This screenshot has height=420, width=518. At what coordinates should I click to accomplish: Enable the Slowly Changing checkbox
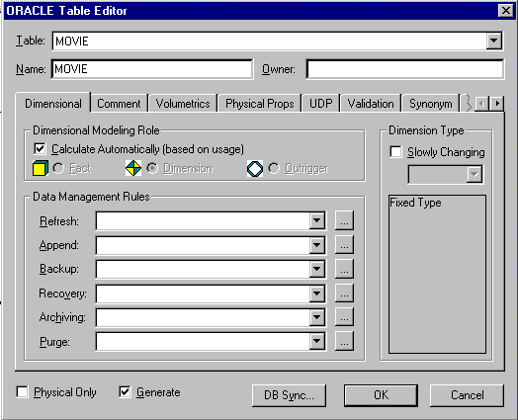395,152
